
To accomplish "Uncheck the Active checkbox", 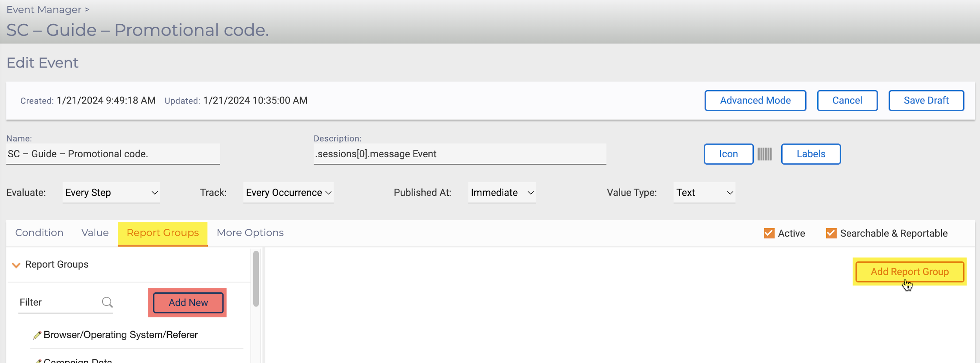I will tap(769, 233).
